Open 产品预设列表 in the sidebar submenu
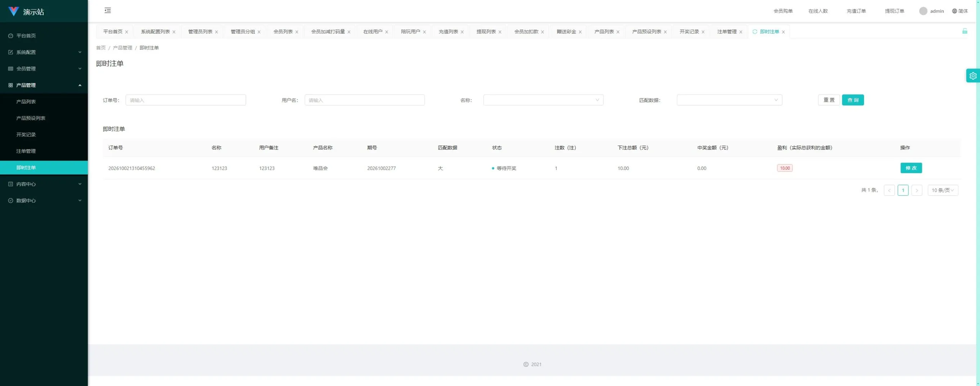The height and width of the screenshot is (386, 980). (x=44, y=118)
